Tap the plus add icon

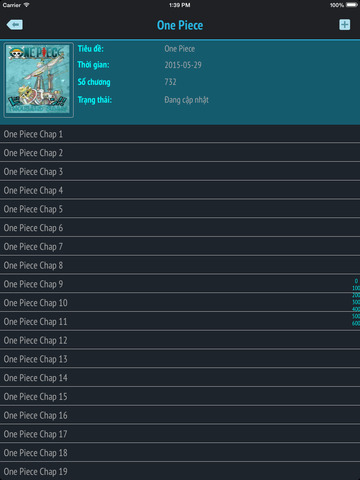[x=345, y=25]
